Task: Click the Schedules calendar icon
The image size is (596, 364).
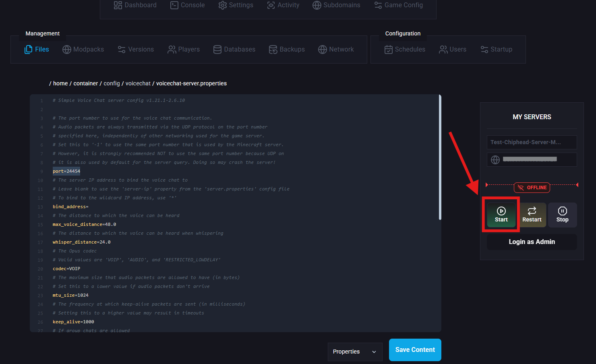Action: click(389, 50)
